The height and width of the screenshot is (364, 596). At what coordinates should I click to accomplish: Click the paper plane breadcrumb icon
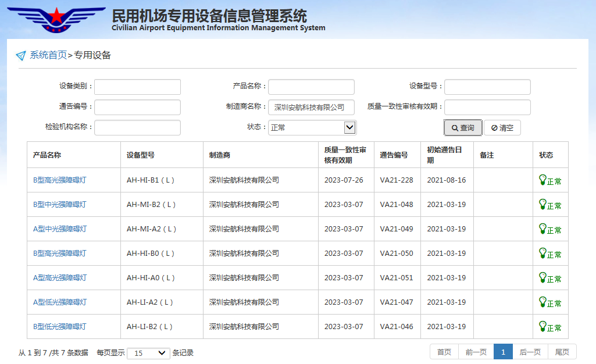(x=21, y=56)
